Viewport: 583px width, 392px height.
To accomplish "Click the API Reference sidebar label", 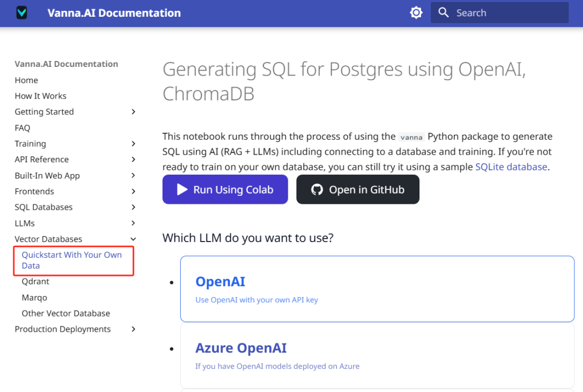I will (42, 160).
